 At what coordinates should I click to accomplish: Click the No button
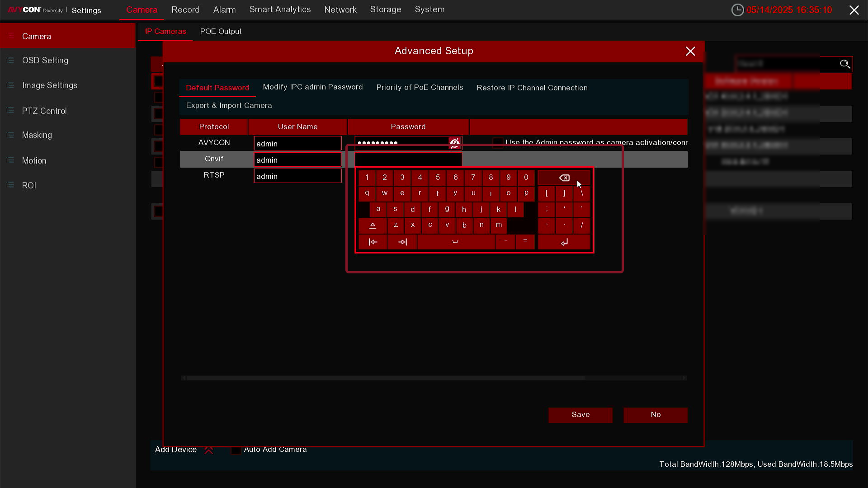coord(655,415)
